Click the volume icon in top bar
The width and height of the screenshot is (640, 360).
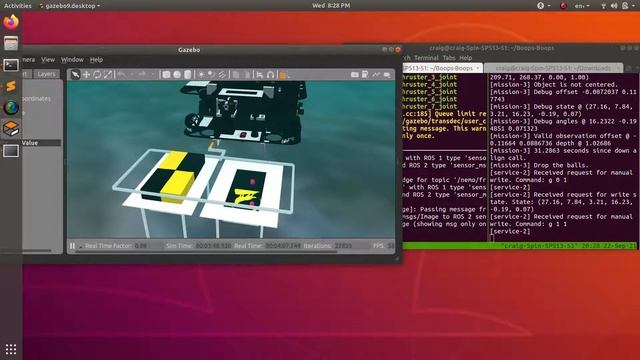614,6
